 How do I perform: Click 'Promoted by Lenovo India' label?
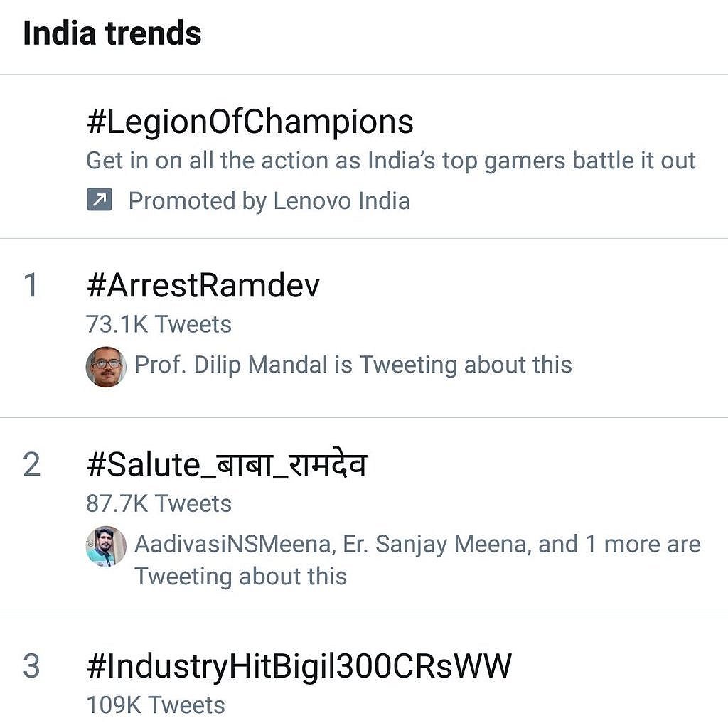269,201
